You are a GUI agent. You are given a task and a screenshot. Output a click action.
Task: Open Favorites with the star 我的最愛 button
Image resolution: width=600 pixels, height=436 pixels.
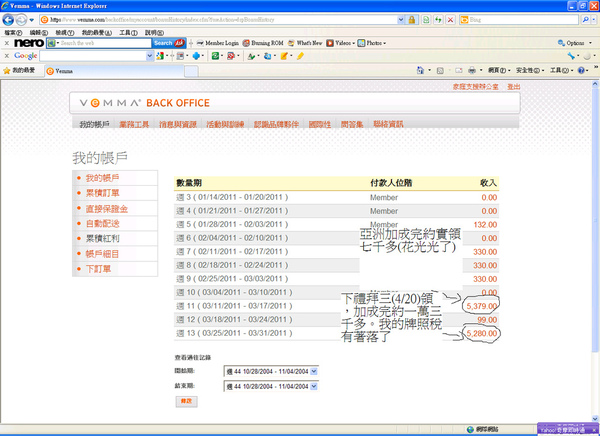tap(19, 71)
